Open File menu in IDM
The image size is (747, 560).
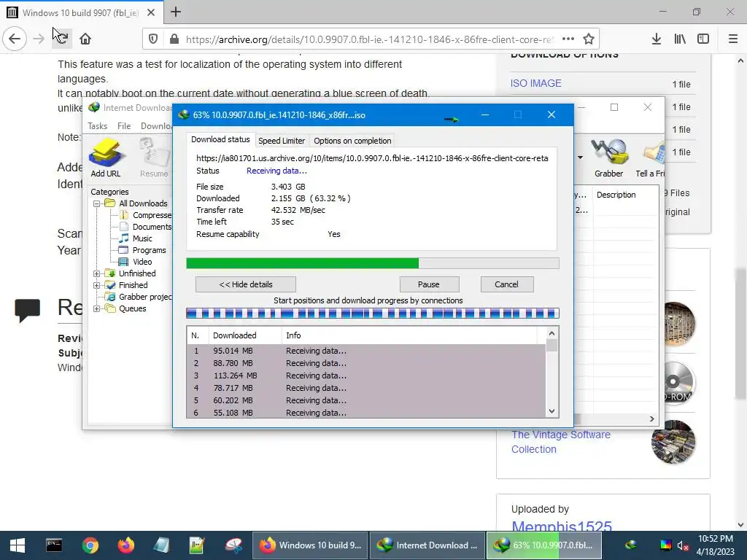(x=124, y=125)
